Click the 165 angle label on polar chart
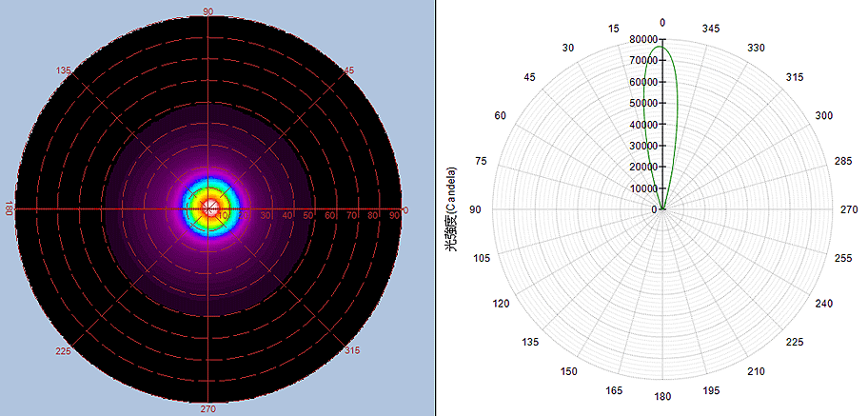The height and width of the screenshot is (416, 868). pos(615,390)
